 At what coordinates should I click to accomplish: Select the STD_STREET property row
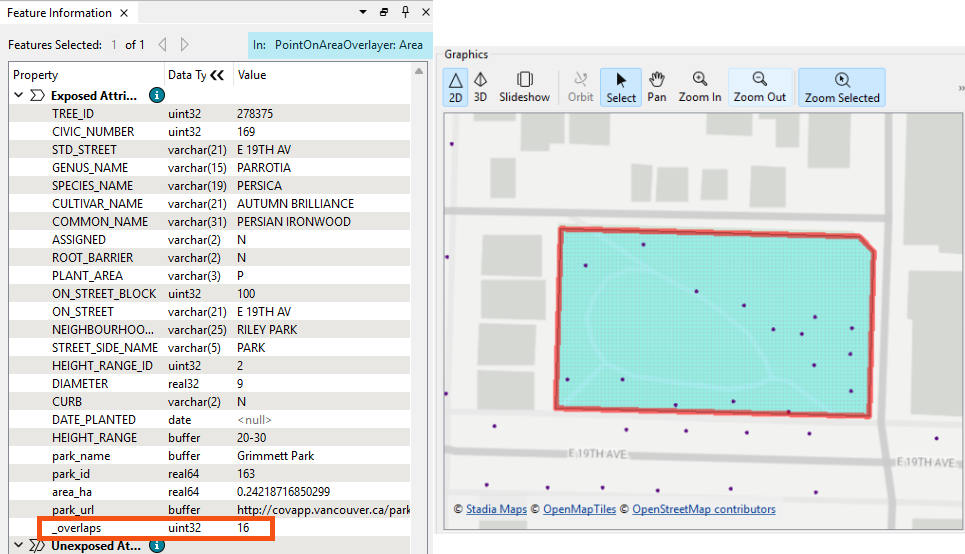[209, 150]
